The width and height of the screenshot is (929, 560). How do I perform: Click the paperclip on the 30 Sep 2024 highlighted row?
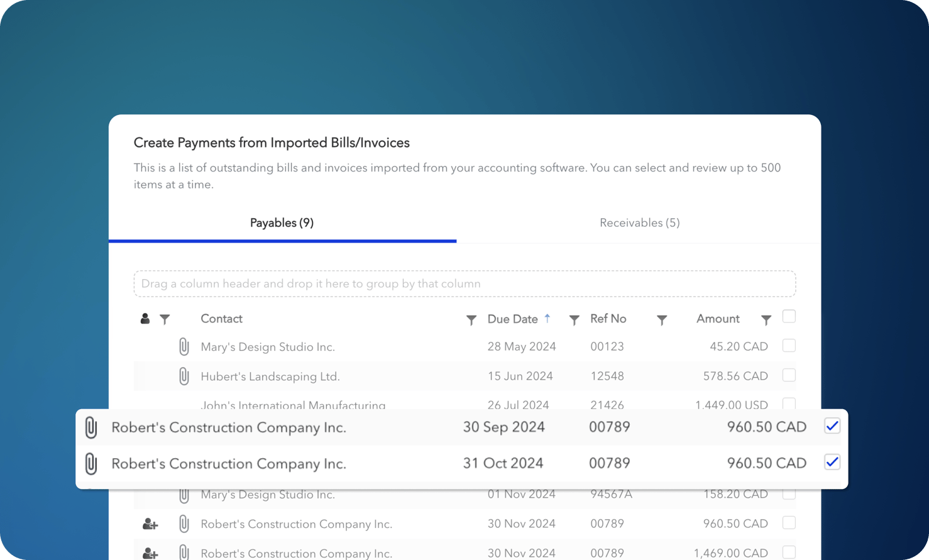(x=92, y=427)
